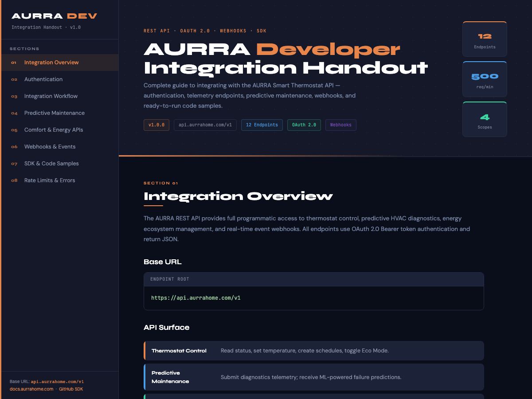
Task: Select the 4 Scopes stat card
Action: (x=485, y=119)
